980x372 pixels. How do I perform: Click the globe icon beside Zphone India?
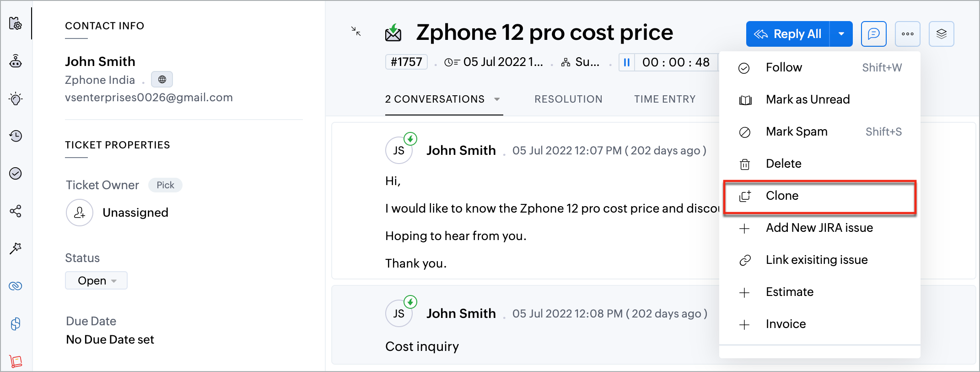click(162, 80)
